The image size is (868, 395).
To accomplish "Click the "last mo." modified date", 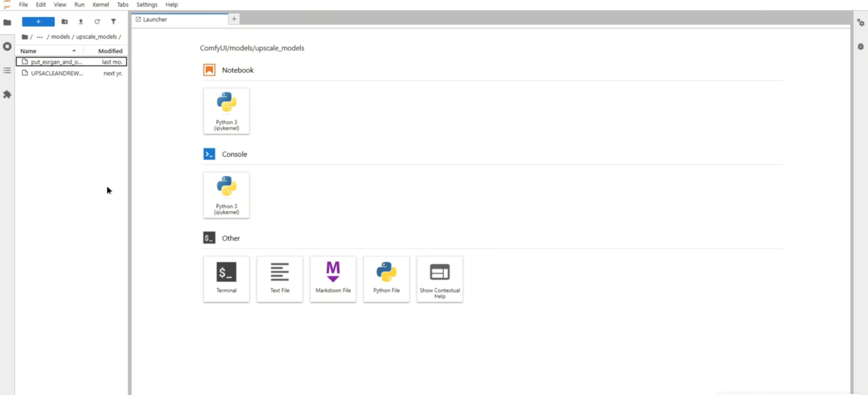I will click(112, 62).
